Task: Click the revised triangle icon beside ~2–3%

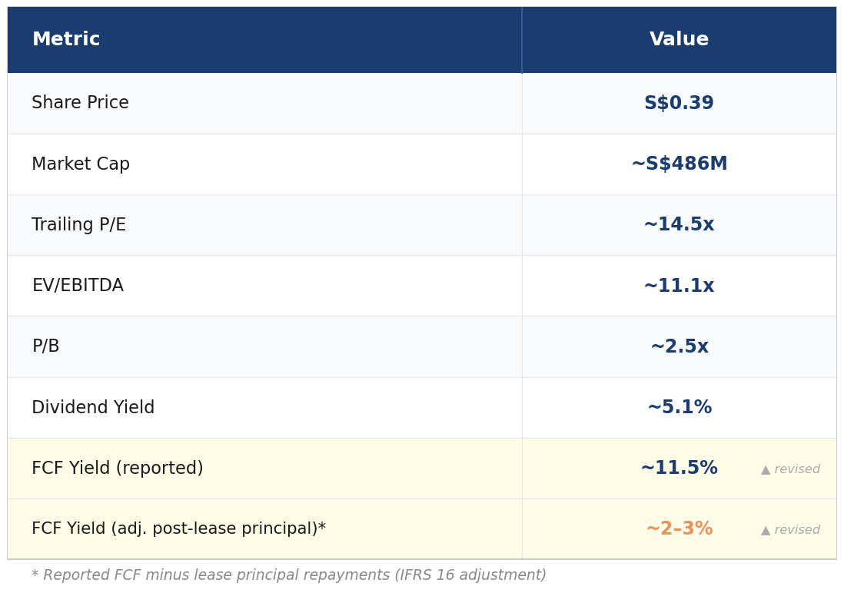Action: tap(765, 531)
